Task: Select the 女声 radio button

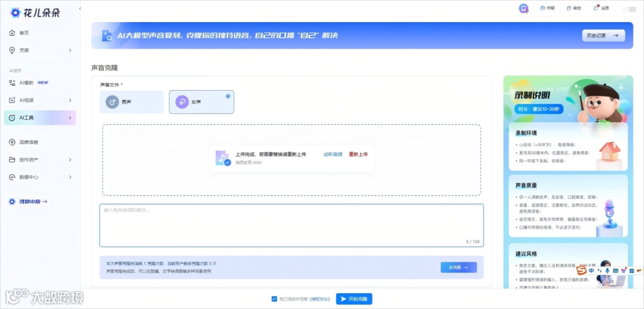Action: click(228, 96)
